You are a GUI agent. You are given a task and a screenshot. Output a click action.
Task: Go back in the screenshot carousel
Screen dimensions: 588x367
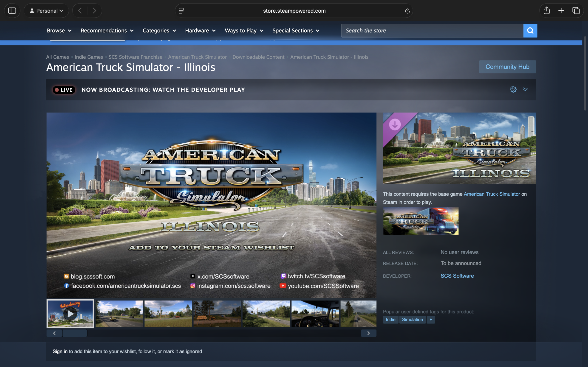[x=54, y=333]
